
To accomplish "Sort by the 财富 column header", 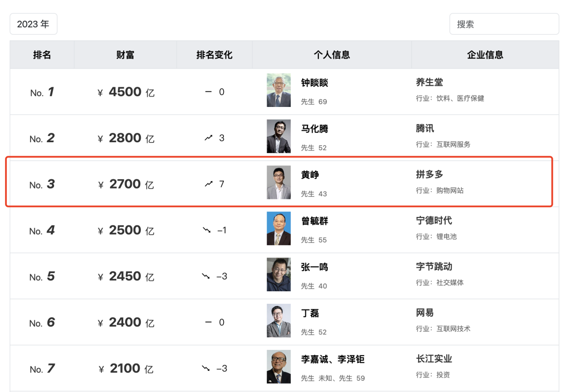I will click(125, 55).
